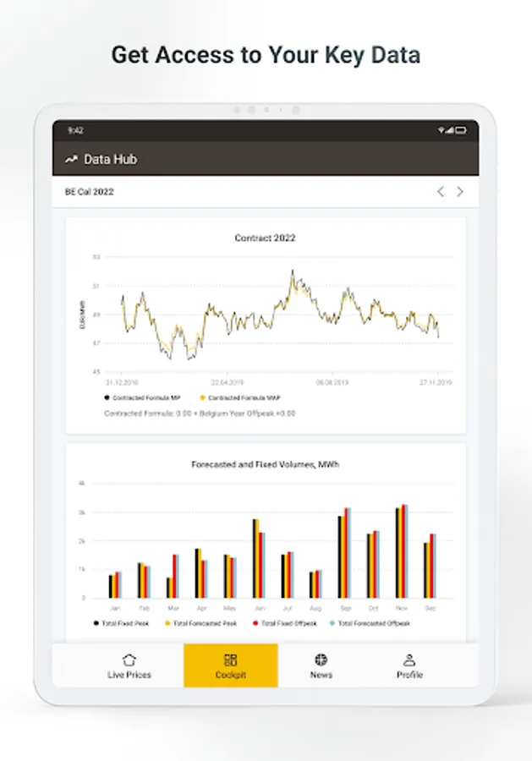Click the Contracted Formula description text
This screenshot has height=761, width=532.
[200, 413]
